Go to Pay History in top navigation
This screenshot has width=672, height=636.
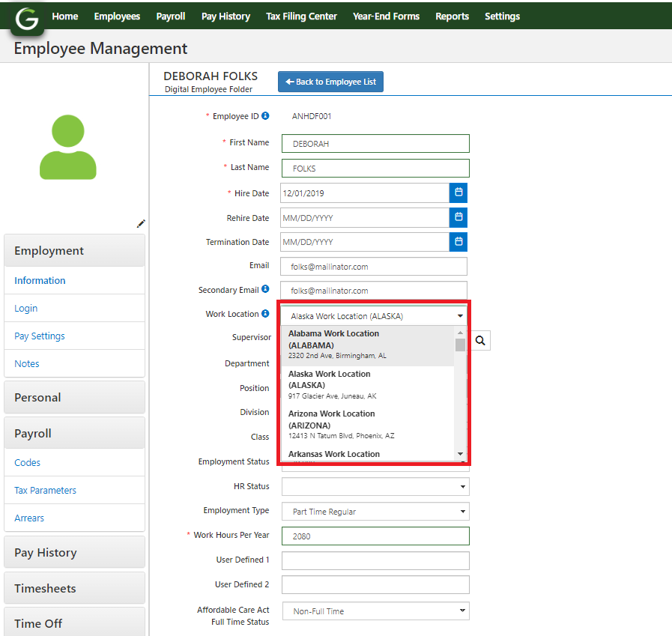(225, 16)
